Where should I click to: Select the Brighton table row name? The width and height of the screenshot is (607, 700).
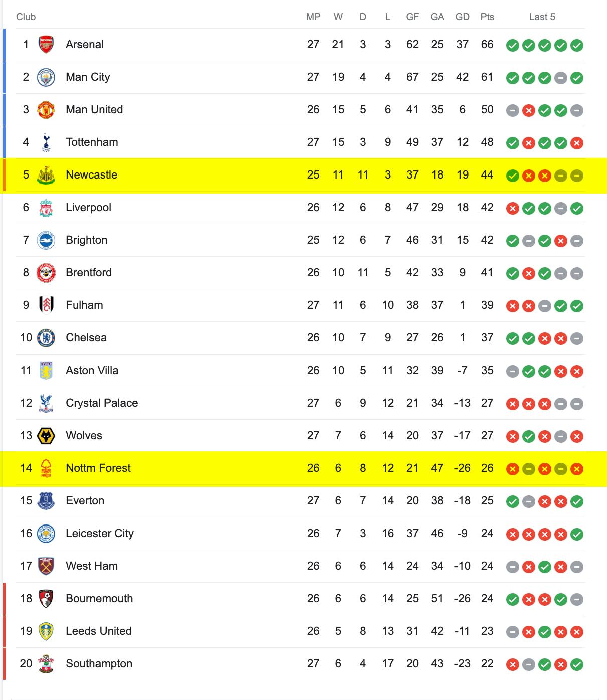point(87,240)
